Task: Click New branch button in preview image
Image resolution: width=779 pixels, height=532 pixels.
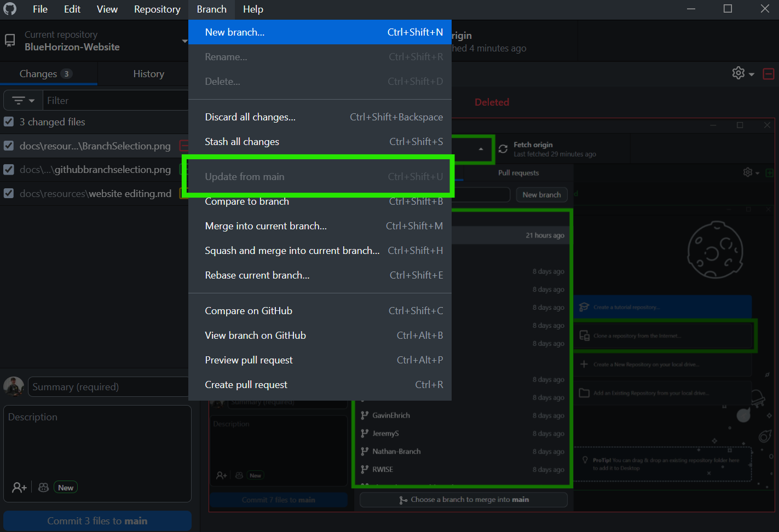Action: [541, 195]
